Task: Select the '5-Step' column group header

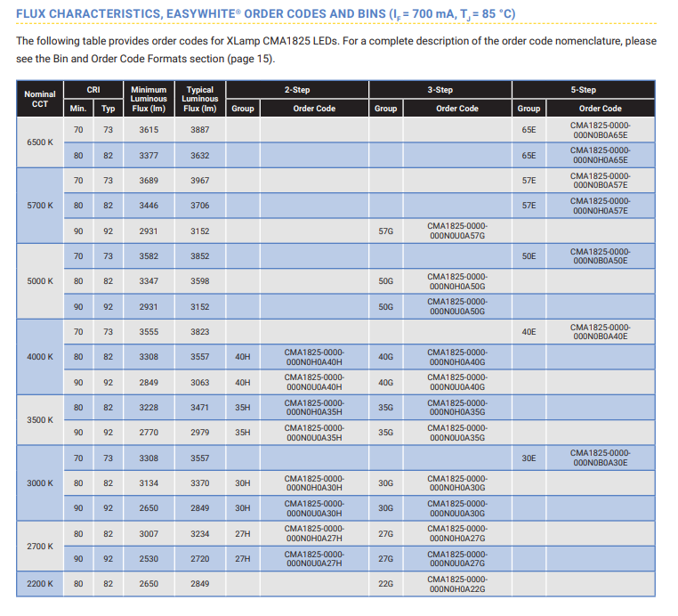Action: pos(584,90)
